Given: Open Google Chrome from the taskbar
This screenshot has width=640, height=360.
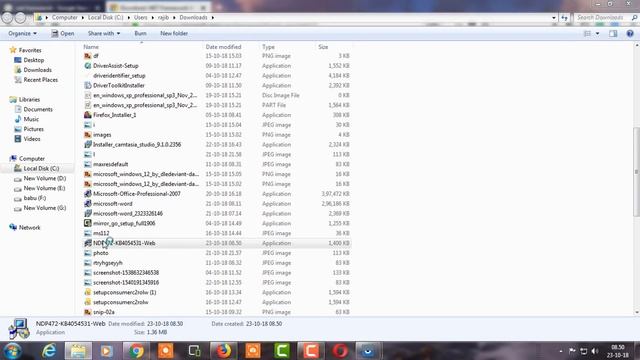Looking at the screenshot, I should coord(136,351).
